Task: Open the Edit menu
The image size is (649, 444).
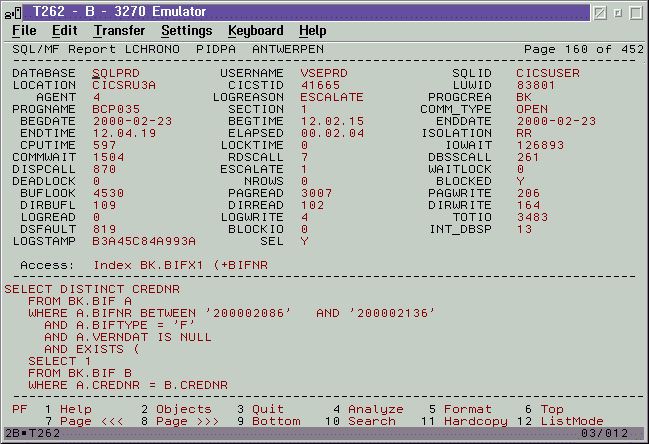Action: (65, 31)
